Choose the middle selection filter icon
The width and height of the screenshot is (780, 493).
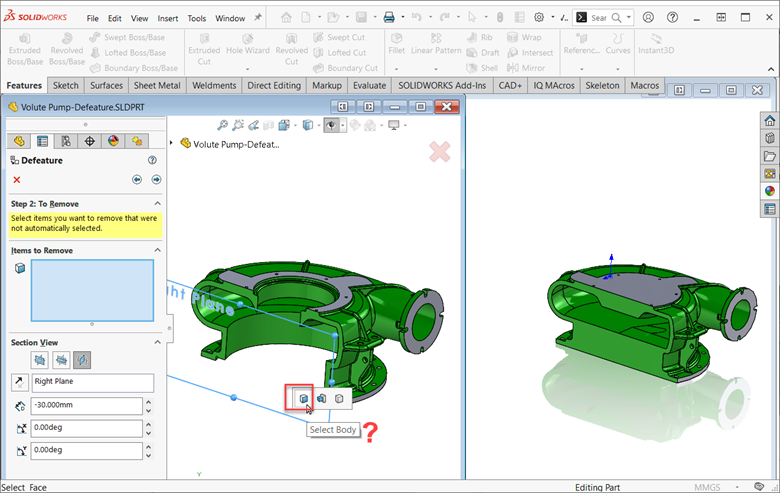pos(321,398)
